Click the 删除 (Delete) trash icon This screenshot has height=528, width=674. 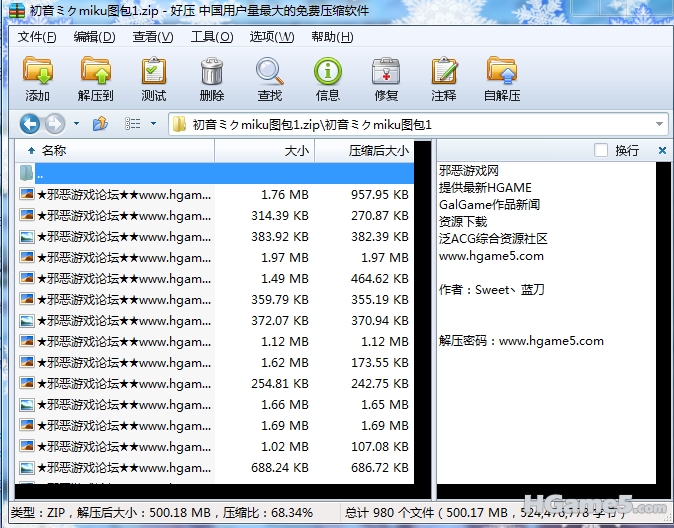(x=211, y=71)
